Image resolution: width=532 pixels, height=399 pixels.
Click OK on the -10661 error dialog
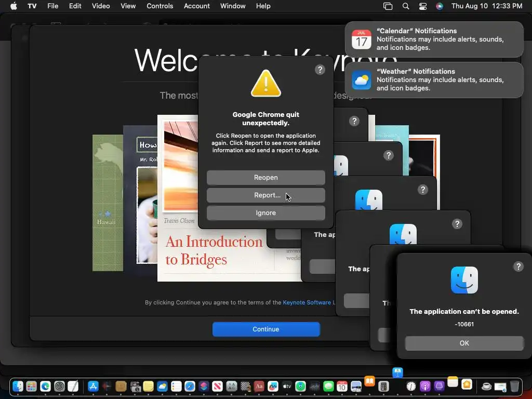click(x=464, y=343)
